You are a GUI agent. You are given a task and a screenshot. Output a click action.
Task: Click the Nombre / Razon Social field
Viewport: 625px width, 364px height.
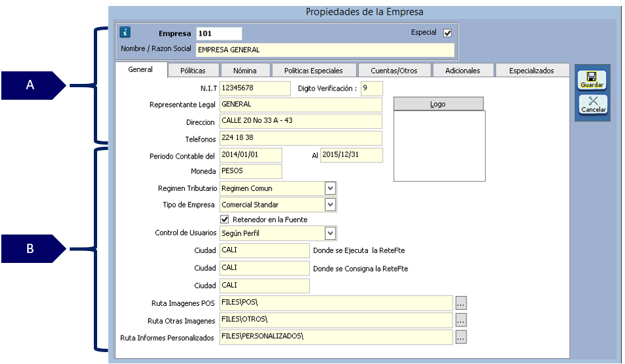325,50
